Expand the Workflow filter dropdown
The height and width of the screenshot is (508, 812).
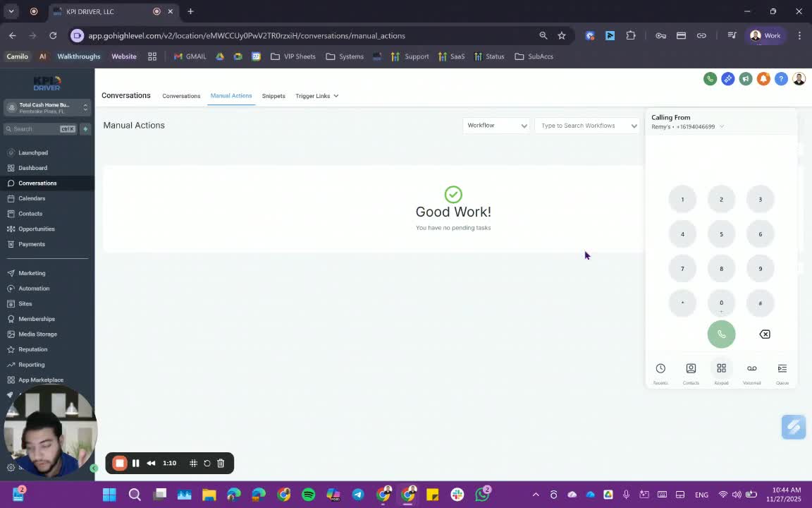[x=496, y=126]
